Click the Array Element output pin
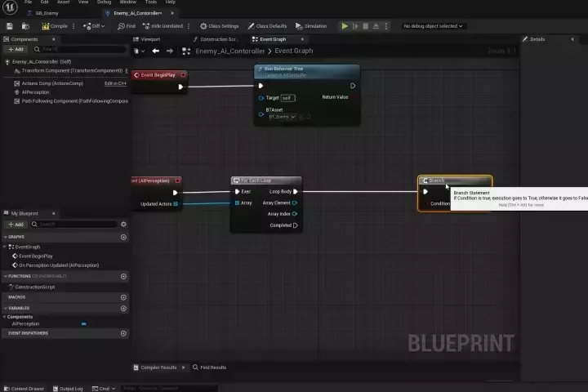The height and width of the screenshot is (392, 588). (x=295, y=203)
